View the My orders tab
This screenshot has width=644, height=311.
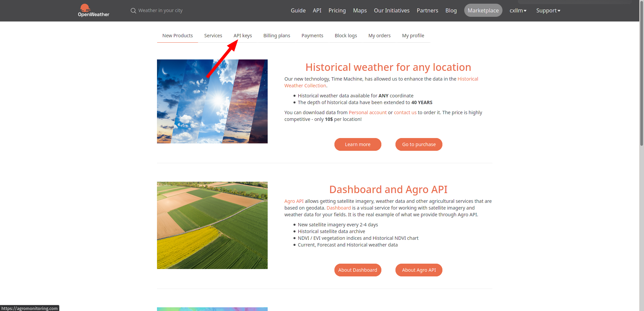(379, 36)
